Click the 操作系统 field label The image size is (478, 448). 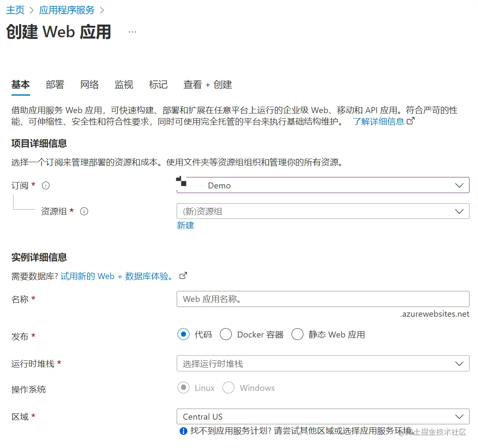[x=28, y=390]
